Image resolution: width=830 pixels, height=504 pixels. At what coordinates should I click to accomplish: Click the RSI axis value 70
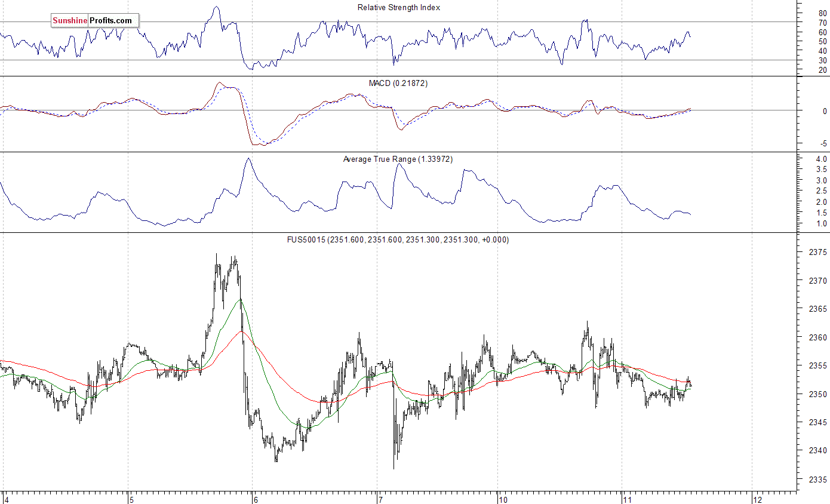(822, 22)
